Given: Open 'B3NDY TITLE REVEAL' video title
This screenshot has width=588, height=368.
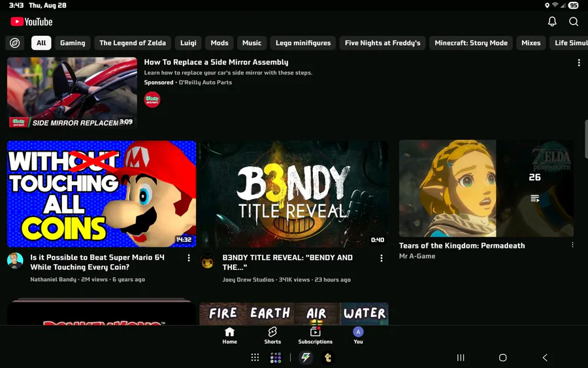Looking at the screenshot, I should pyautogui.click(x=287, y=262).
